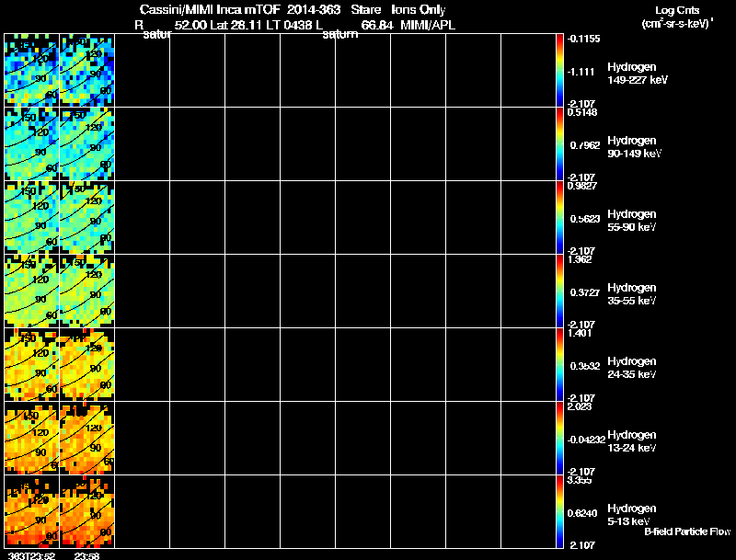
Task: Click the '-1.111' color scale midpoint
Action: pyautogui.click(x=581, y=72)
